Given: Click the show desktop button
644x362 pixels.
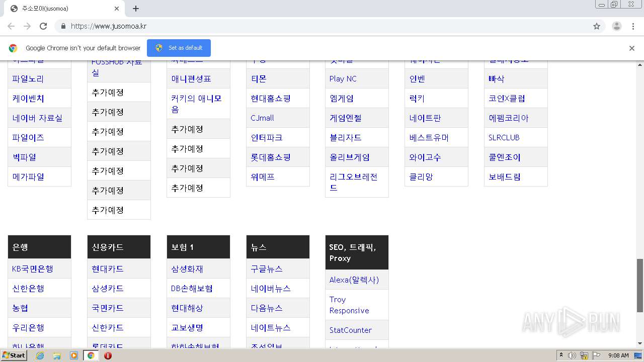Looking at the screenshot, I should point(638,355).
